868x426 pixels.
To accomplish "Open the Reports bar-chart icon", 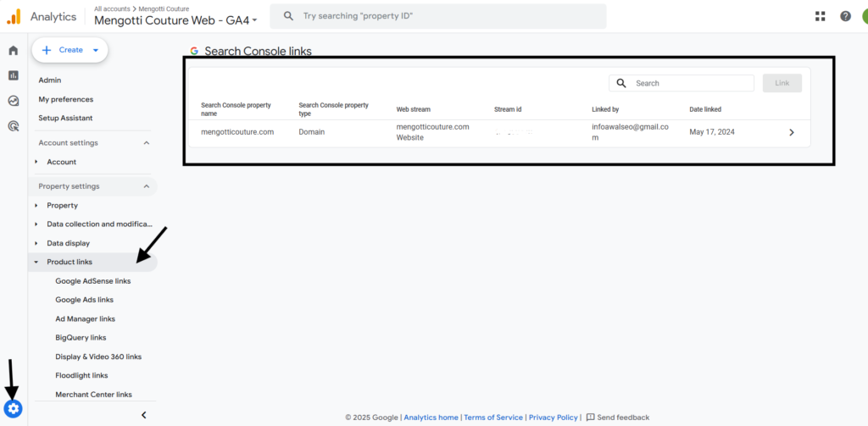I will pyautogui.click(x=14, y=75).
